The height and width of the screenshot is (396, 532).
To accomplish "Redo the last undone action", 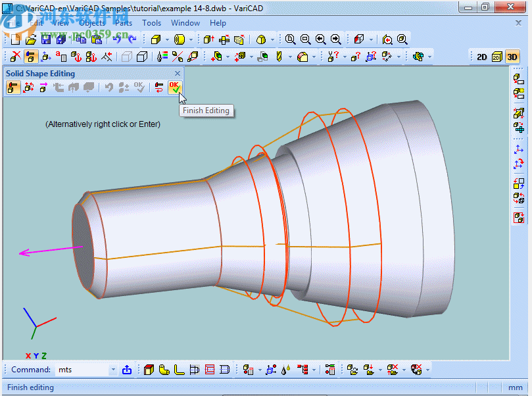I will pos(132,39).
